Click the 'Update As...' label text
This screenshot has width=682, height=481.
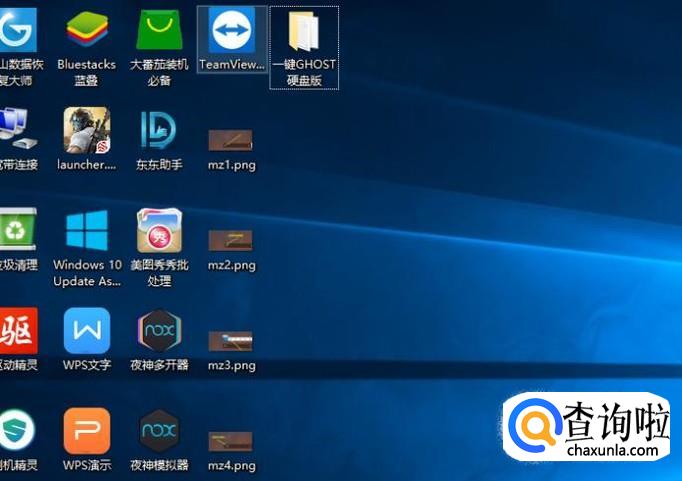tap(87, 281)
